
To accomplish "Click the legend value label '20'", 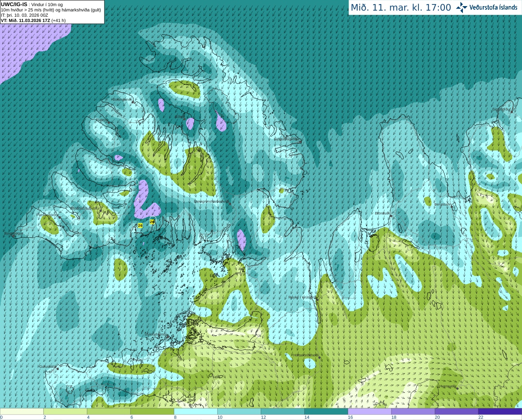I will pos(437,417).
